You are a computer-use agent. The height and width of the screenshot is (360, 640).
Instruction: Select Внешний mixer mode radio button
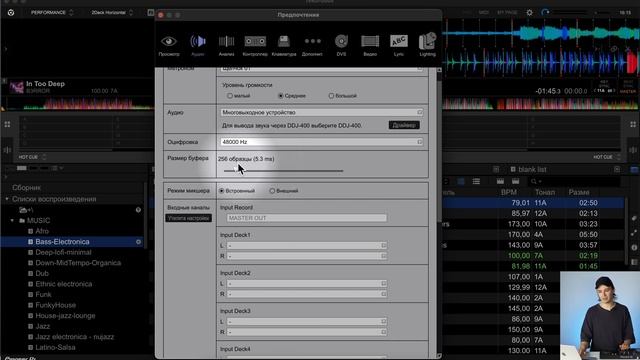tap(272, 191)
